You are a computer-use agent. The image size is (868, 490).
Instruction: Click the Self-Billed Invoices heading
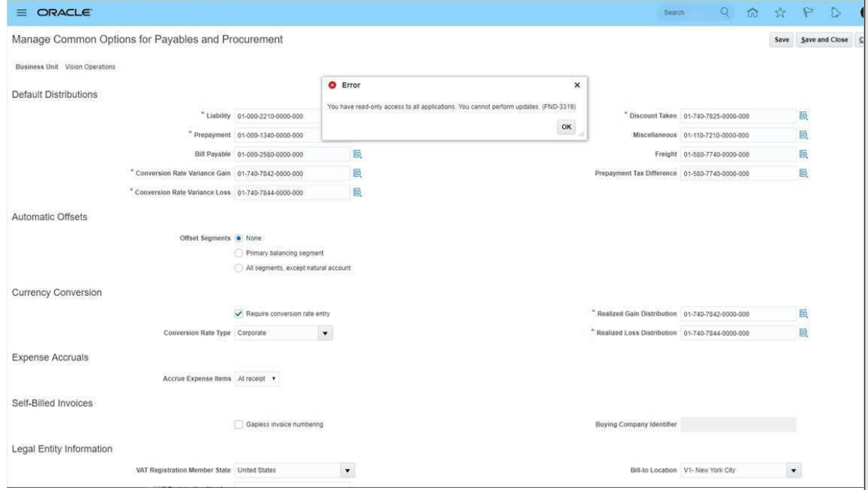[x=52, y=403]
